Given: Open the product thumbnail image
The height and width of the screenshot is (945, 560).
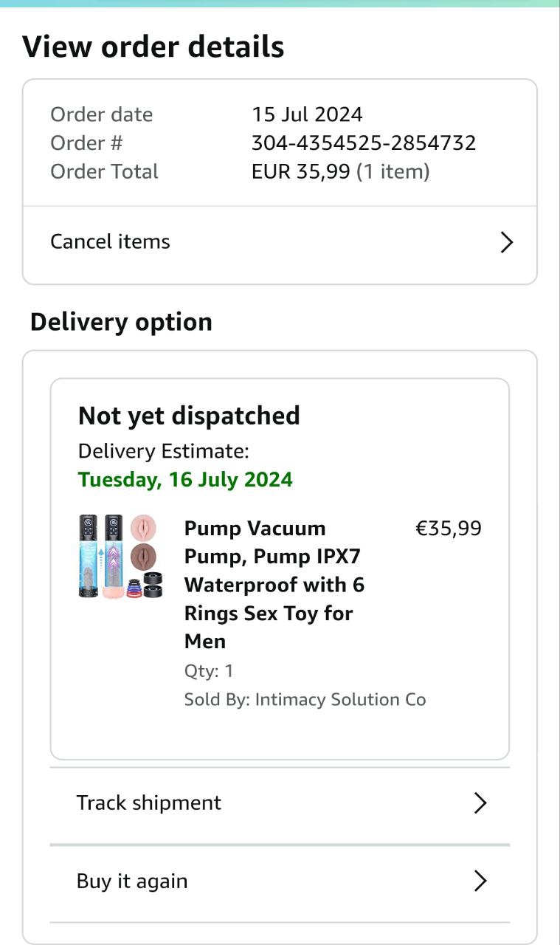Looking at the screenshot, I should (x=121, y=557).
